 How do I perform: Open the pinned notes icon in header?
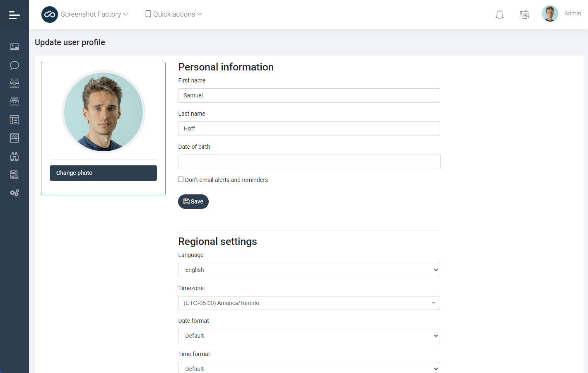click(x=524, y=15)
